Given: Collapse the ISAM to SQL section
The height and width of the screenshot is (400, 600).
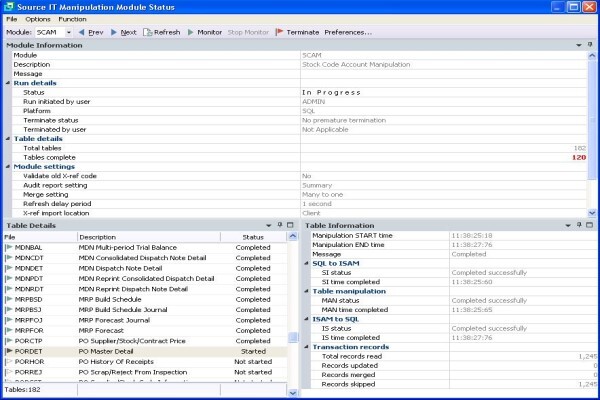Looking at the screenshot, I should coord(306,319).
